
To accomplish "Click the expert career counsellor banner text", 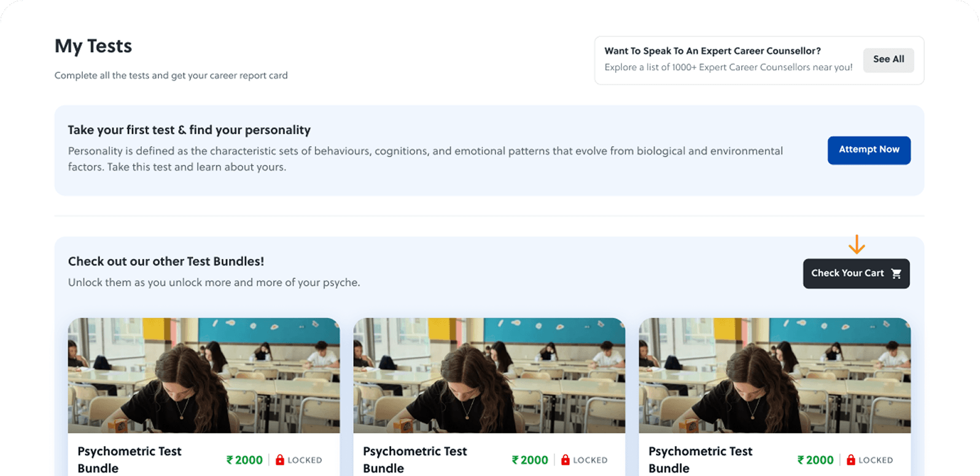I will point(712,51).
